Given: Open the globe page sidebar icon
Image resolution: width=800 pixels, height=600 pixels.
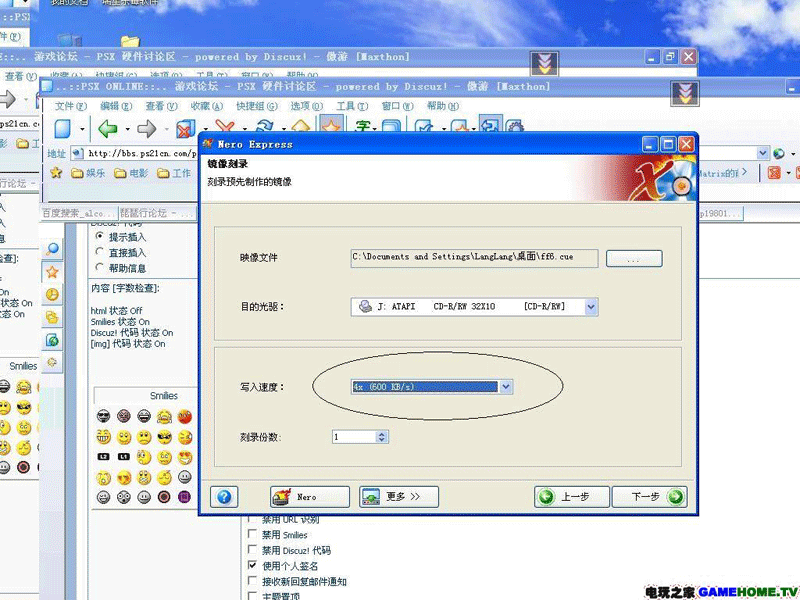Looking at the screenshot, I should (53, 340).
